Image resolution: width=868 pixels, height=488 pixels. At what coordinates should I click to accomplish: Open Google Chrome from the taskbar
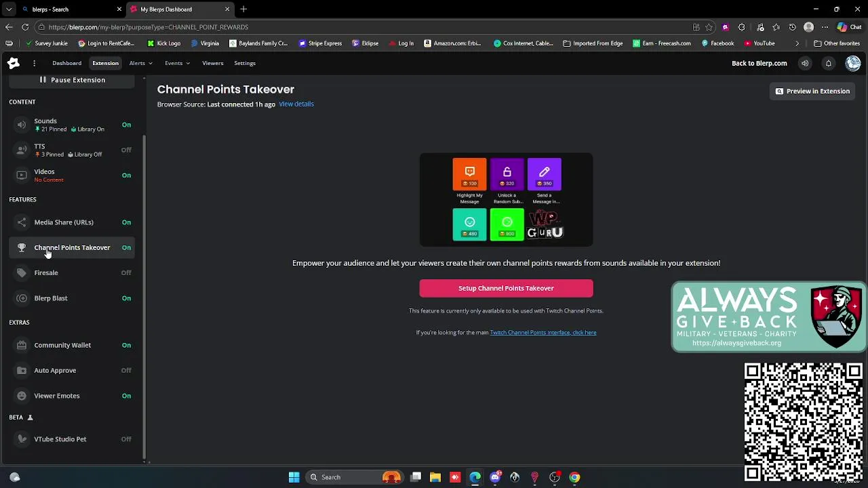tap(574, 477)
